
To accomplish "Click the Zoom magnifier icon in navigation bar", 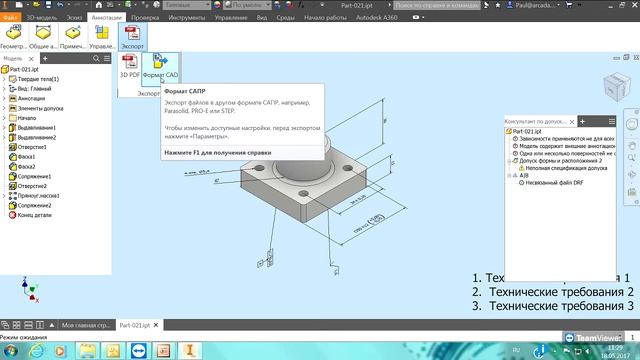I will [x=632, y=158].
